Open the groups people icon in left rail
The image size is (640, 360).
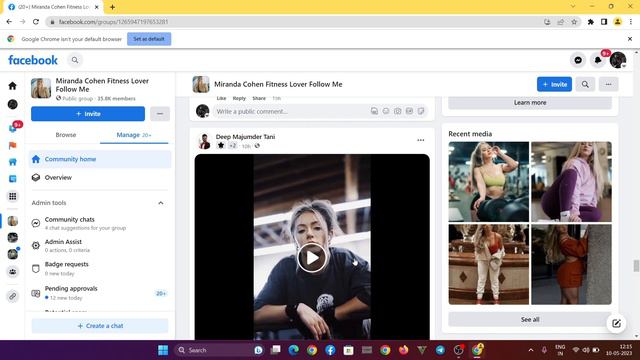(x=13, y=271)
